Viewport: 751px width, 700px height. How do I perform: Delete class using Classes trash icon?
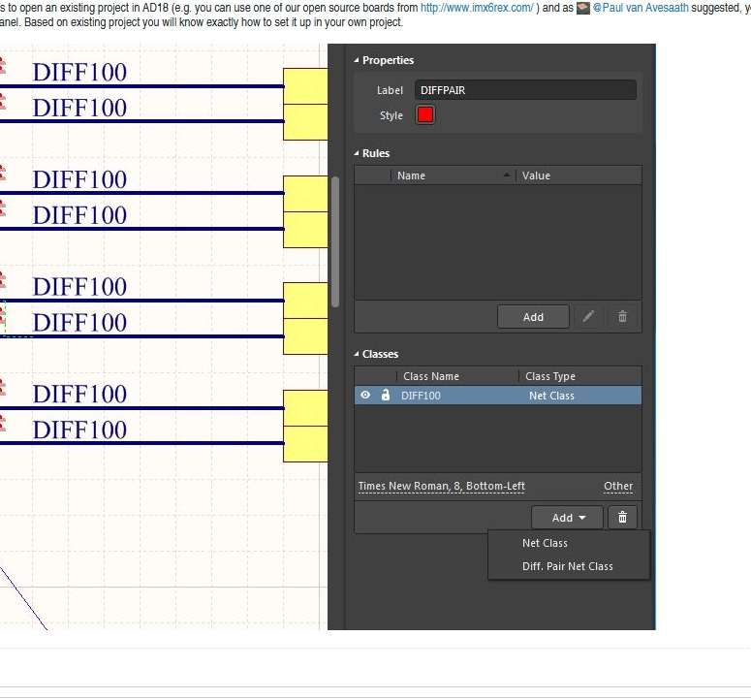[622, 518]
